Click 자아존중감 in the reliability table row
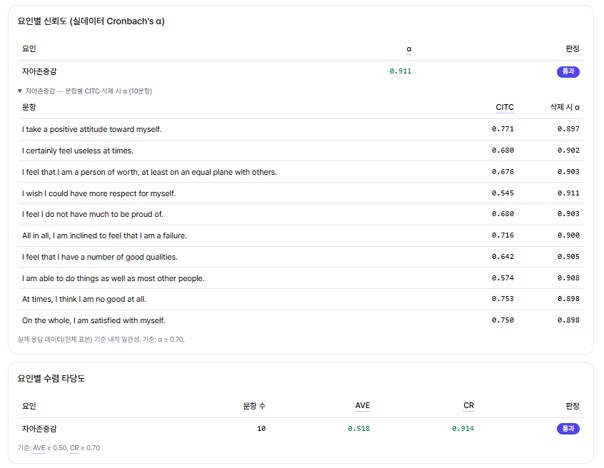604x468 pixels. pos(39,72)
